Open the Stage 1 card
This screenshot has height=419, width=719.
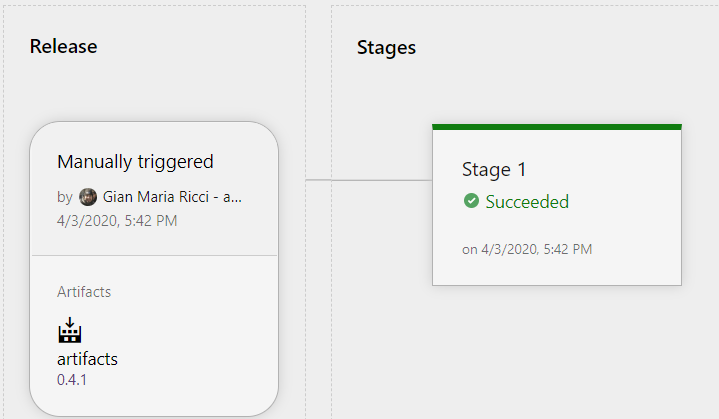pos(557,205)
